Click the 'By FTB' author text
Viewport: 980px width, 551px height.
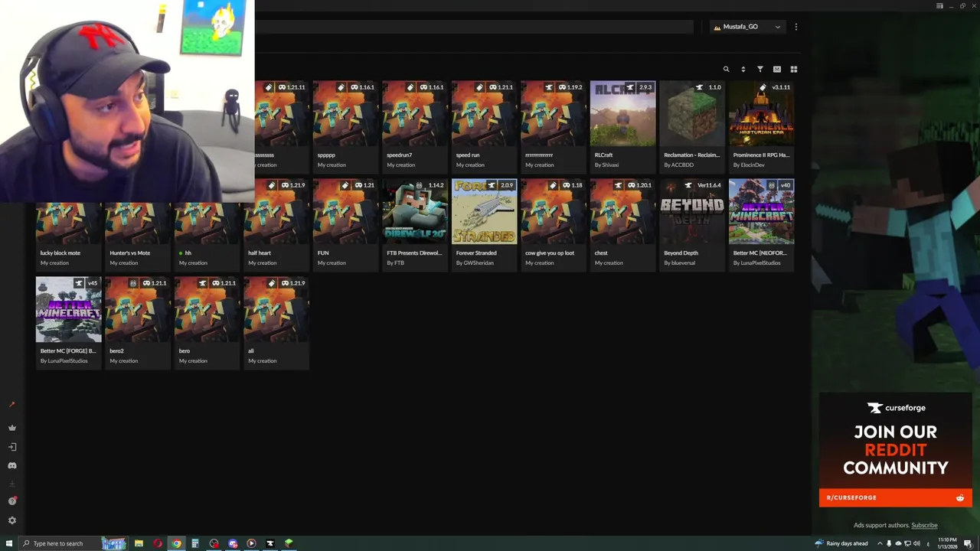coord(395,262)
